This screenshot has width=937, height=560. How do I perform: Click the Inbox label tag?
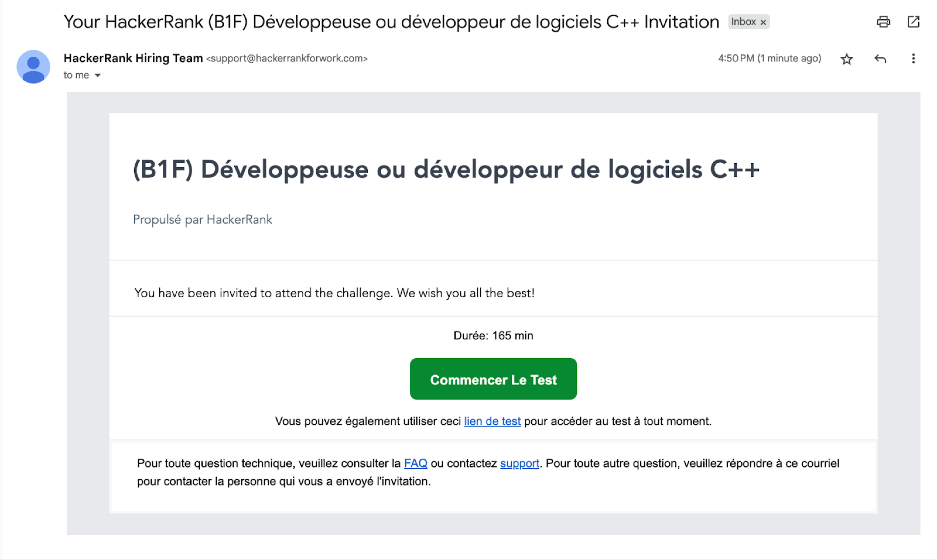point(743,22)
